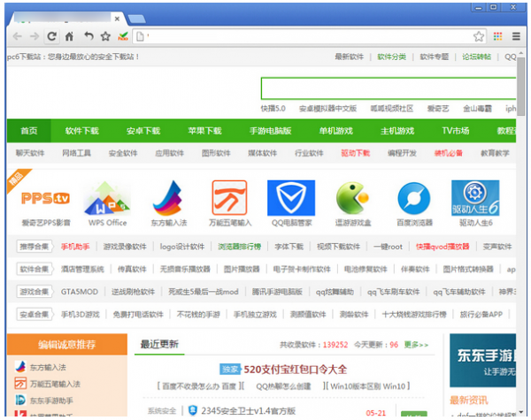This screenshot has width=531, height=420.
Task: Click 万能五笔输入法 icon in sidebar list
Action: pos(20,384)
